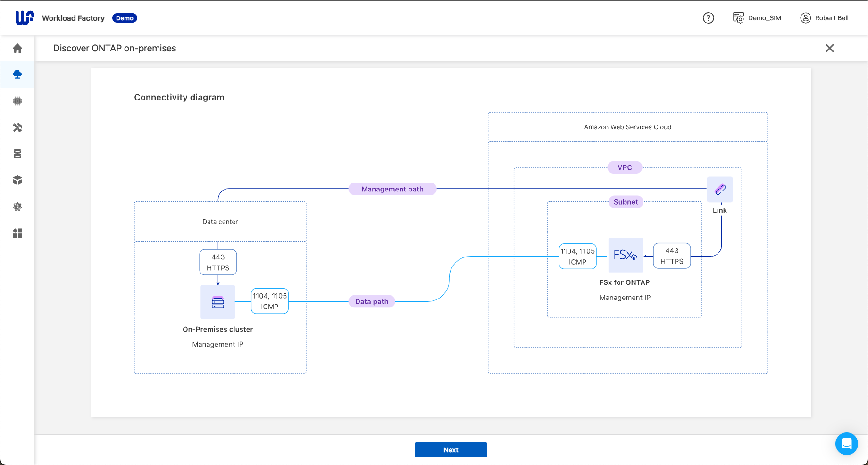Click the Next button
The width and height of the screenshot is (868, 465).
click(x=451, y=449)
